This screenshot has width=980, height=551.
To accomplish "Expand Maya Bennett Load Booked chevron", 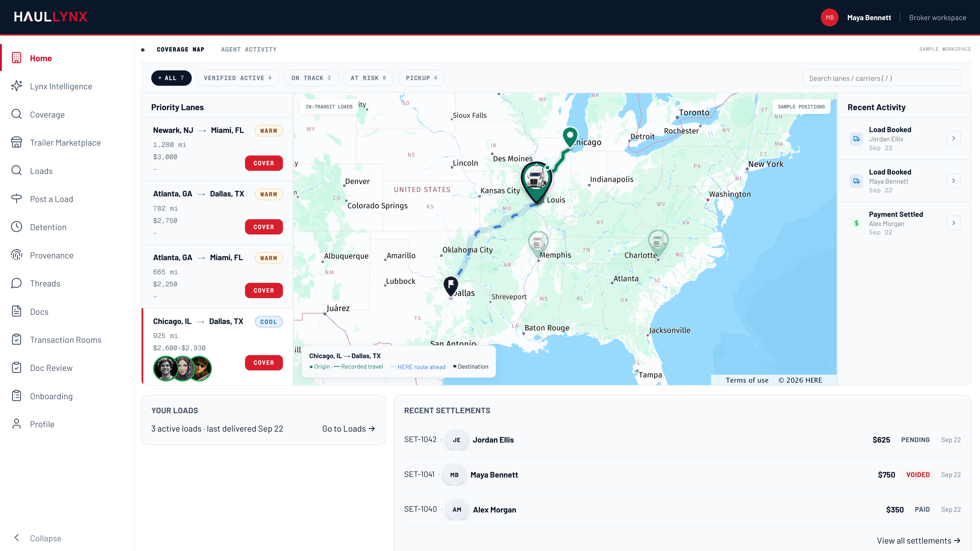I will pyautogui.click(x=953, y=181).
